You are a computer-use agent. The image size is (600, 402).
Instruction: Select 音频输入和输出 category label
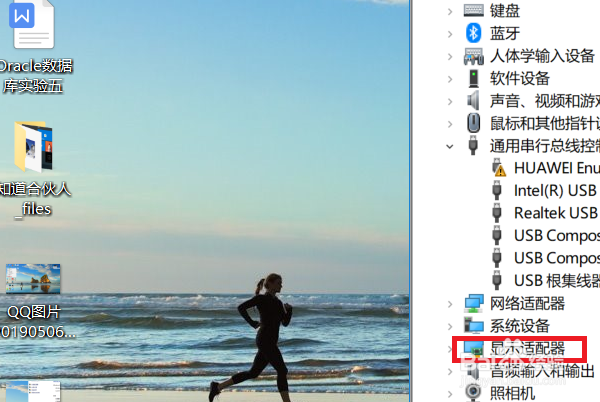point(542,371)
